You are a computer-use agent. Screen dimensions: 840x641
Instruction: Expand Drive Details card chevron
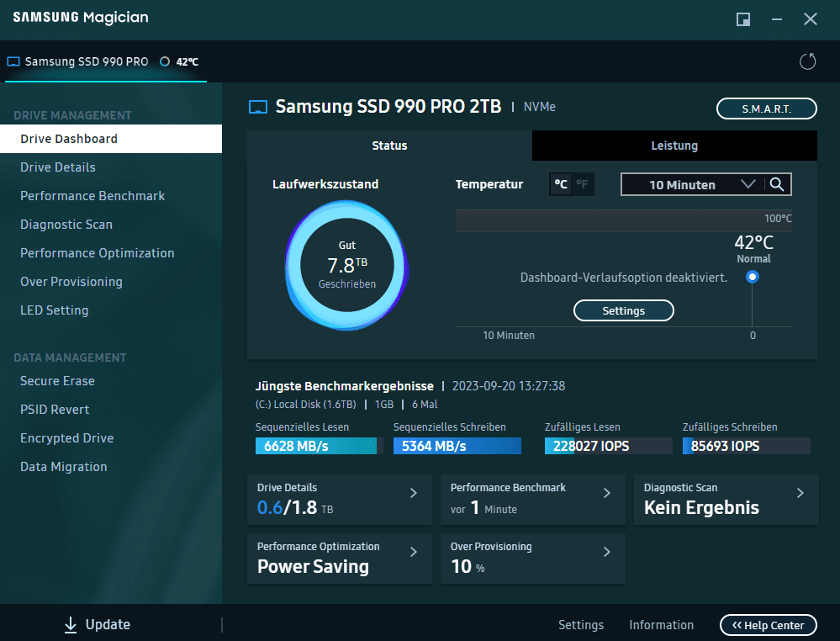click(x=414, y=493)
